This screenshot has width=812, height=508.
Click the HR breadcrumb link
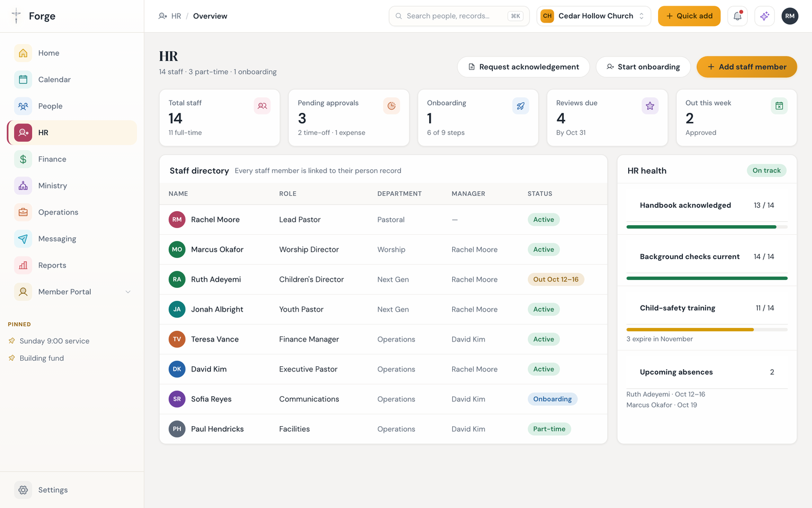click(176, 16)
